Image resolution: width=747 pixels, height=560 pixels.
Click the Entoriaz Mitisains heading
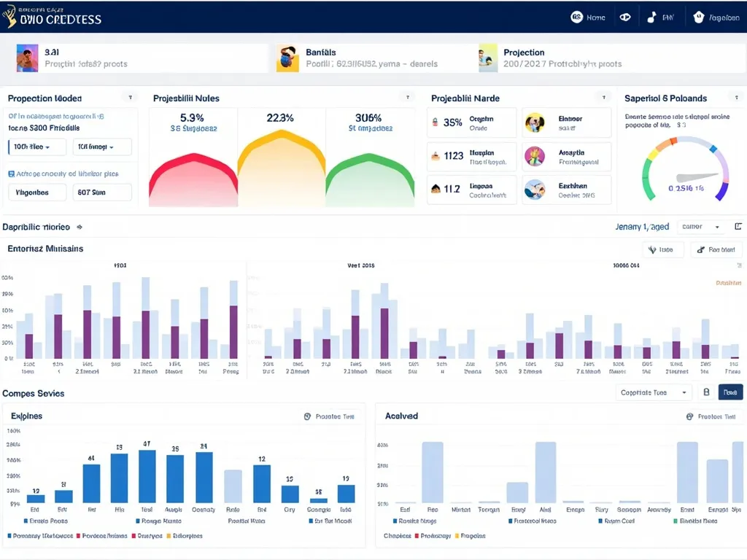pos(45,249)
